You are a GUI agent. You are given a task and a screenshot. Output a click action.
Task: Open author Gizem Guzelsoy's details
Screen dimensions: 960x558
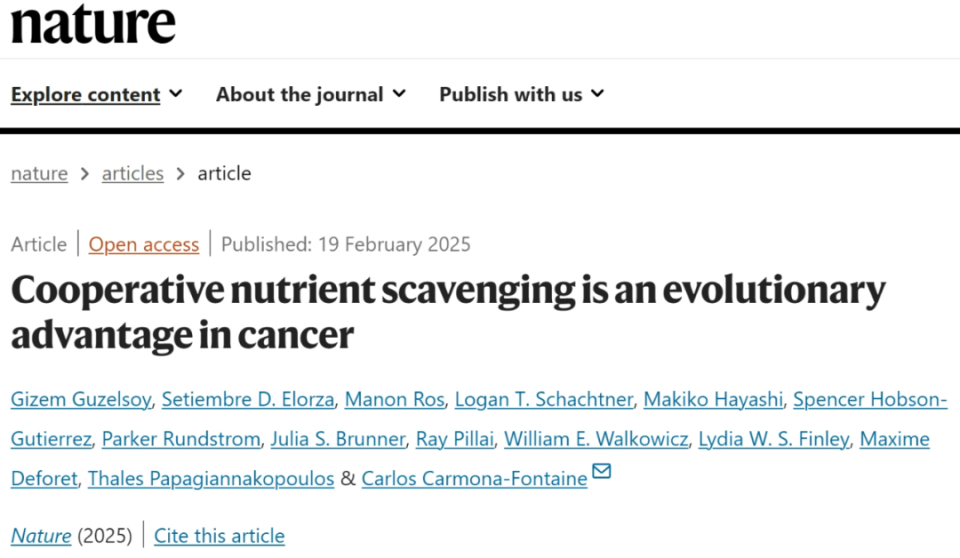coord(81,400)
